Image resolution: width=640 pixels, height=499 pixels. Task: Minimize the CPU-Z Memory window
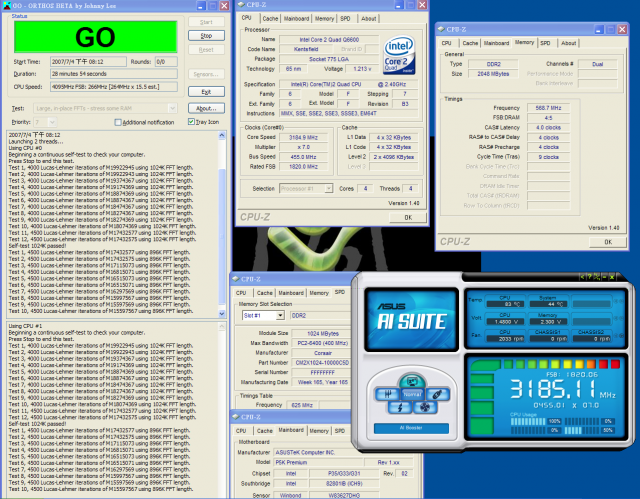598,29
